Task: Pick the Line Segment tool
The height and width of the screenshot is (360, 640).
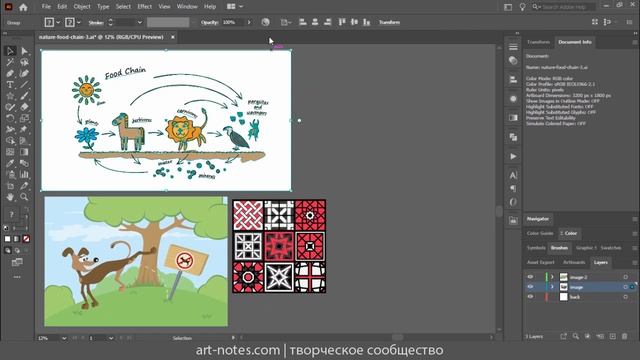Action: (x=24, y=85)
